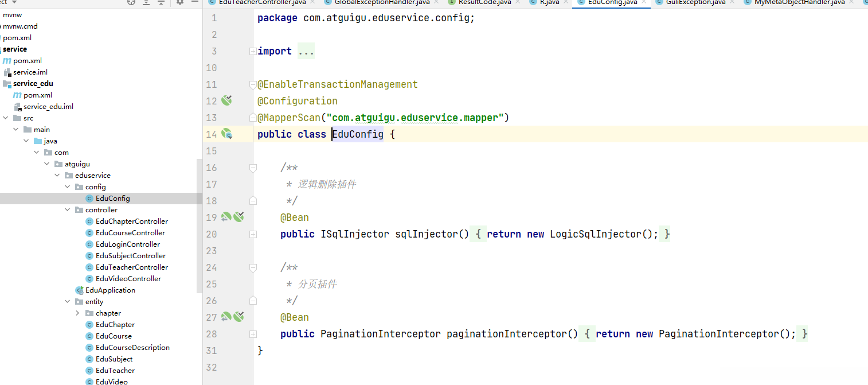Click the expand all icon in Project panel
Screen dimensions: 868x385
click(146, 2)
